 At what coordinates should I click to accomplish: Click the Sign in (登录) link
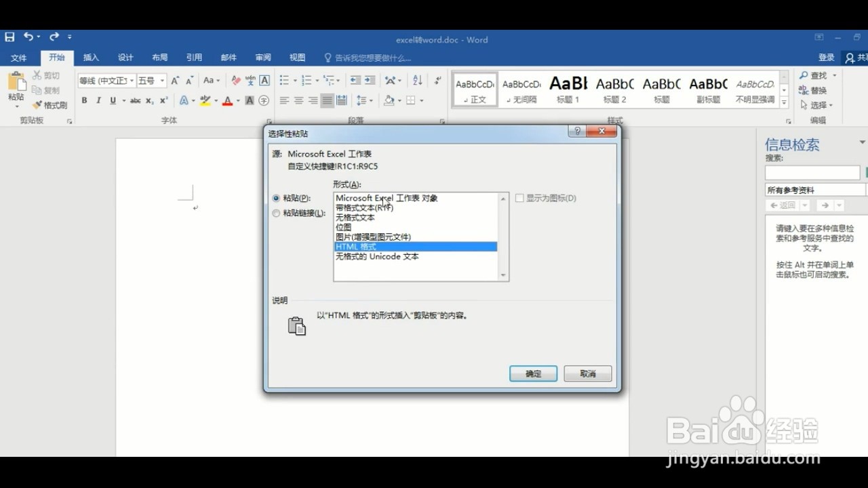(x=826, y=58)
